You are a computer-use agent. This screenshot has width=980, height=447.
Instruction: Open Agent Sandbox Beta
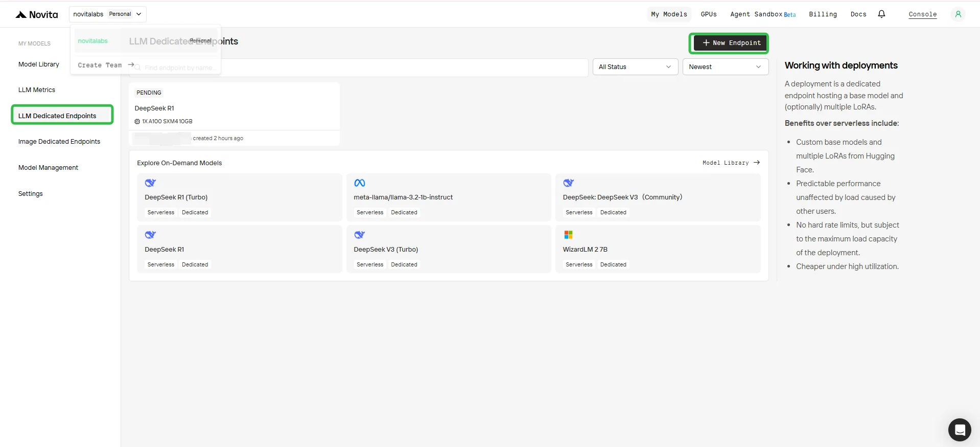pyautogui.click(x=763, y=14)
